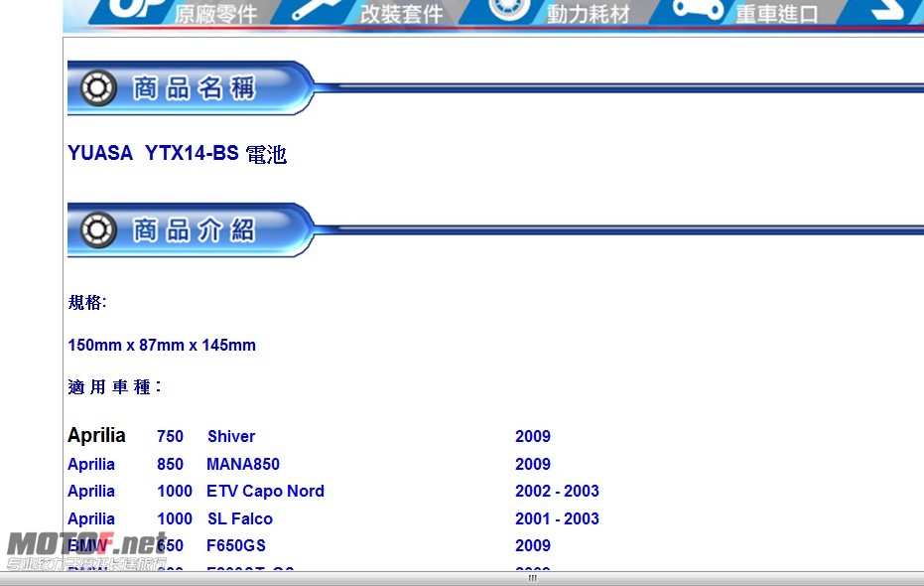
Task: Click the years 2001 - 2003
Action: point(557,518)
